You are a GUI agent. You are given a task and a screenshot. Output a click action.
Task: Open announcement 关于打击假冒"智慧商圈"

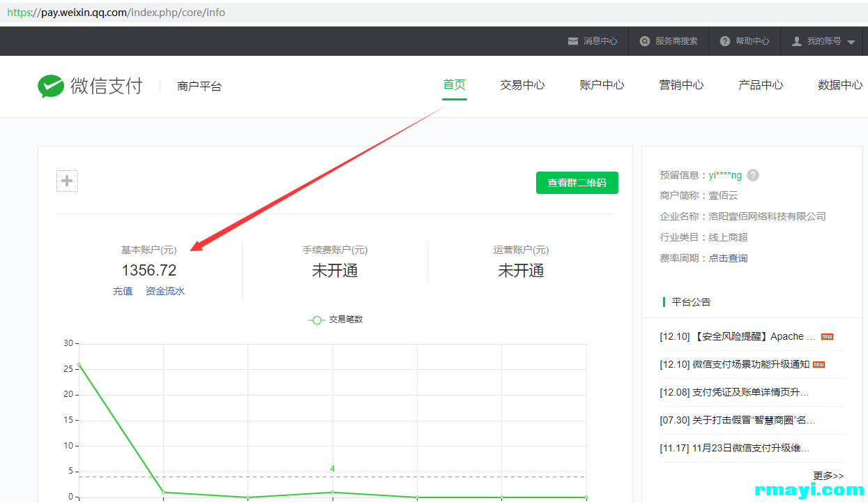pyautogui.click(x=738, y=420)
